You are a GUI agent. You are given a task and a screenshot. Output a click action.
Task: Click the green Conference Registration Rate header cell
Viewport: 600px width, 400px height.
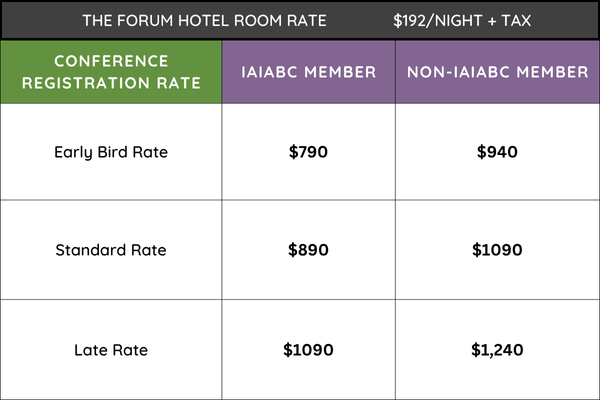111,72
